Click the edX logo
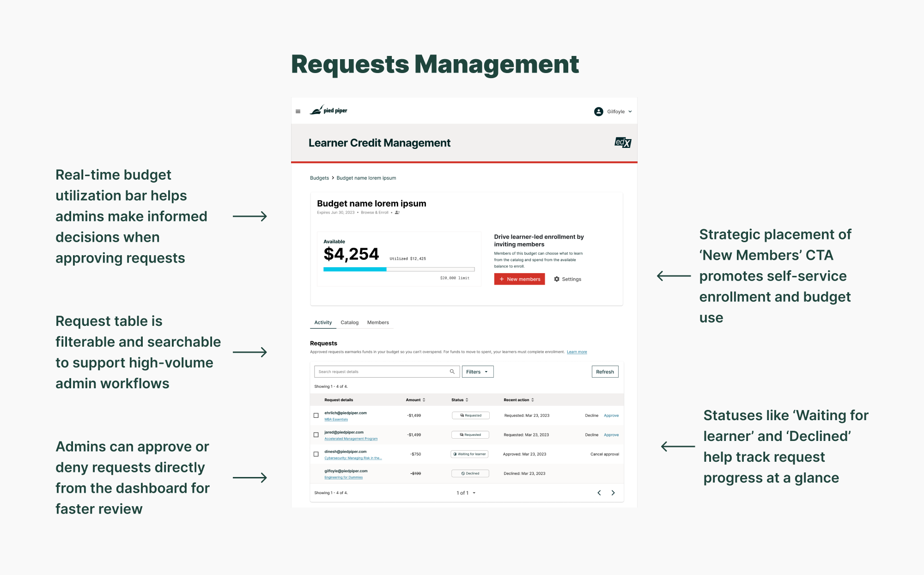This screenshot has width=924, height=575. coord(622,142)
